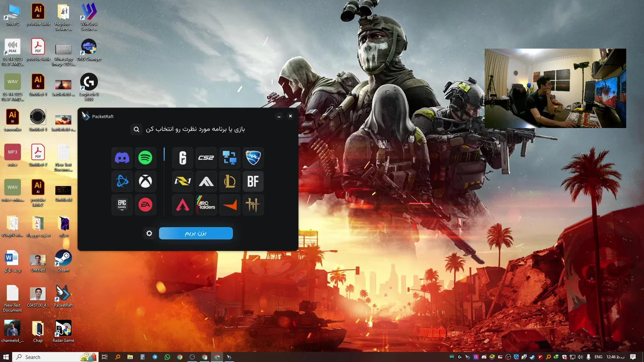The width and height of the screenshot is (644, 362).
Task: Select the Discord icon in PacketRaft
Action: click(122, 158)
